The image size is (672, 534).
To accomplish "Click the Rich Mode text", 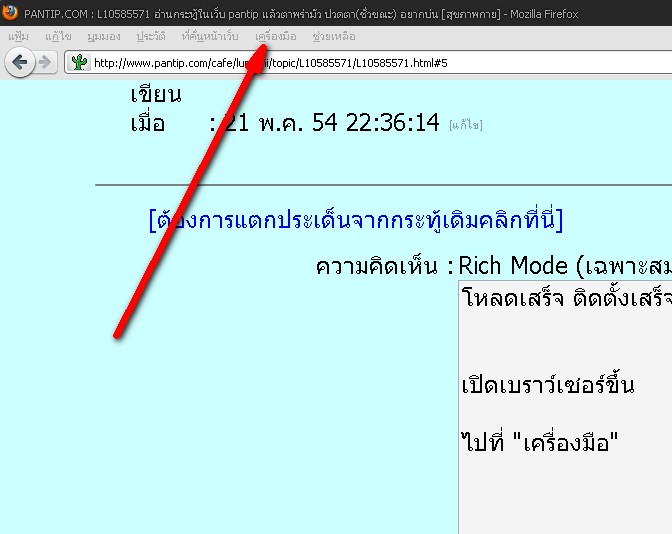I will point(513,266).
